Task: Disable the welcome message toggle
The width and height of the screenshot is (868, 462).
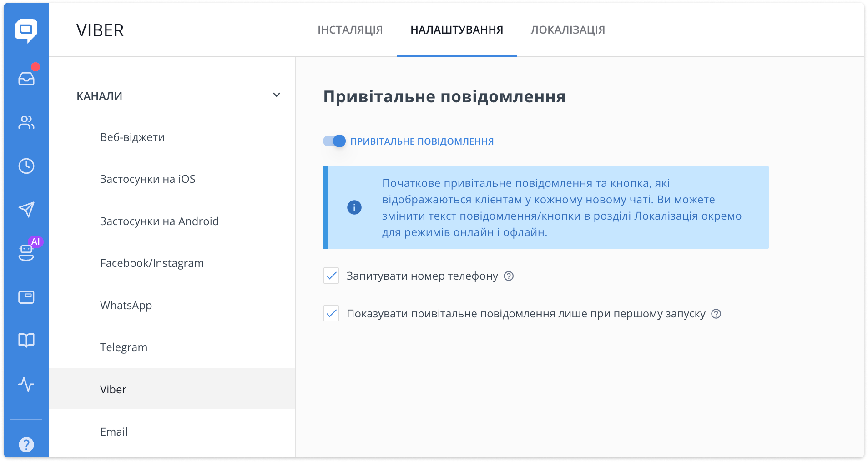Action: click(x=333, y=141)
